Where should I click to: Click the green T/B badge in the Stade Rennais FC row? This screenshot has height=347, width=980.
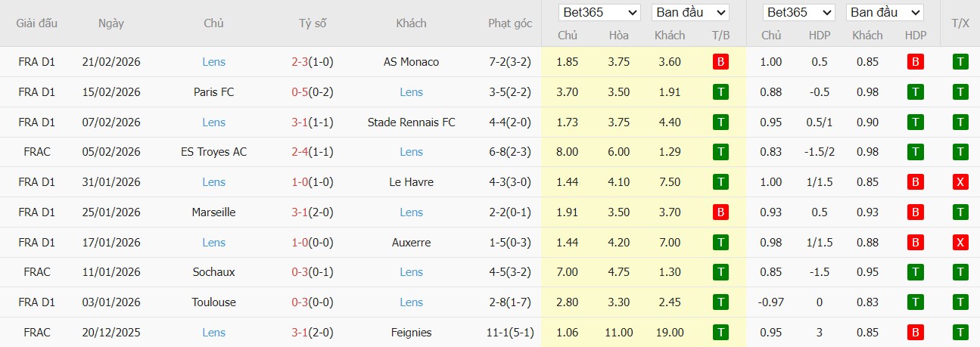[x=720, y=122]
